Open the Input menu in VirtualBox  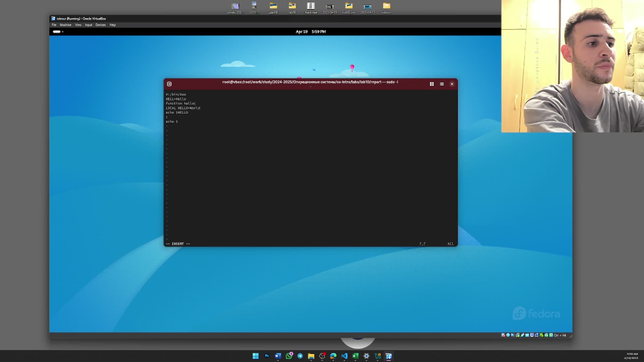coord(88,25)
